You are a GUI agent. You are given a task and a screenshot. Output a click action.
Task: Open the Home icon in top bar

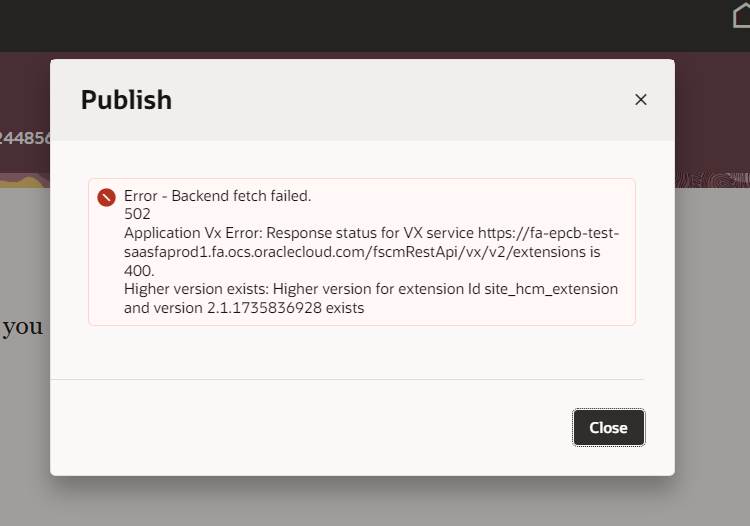741,15
